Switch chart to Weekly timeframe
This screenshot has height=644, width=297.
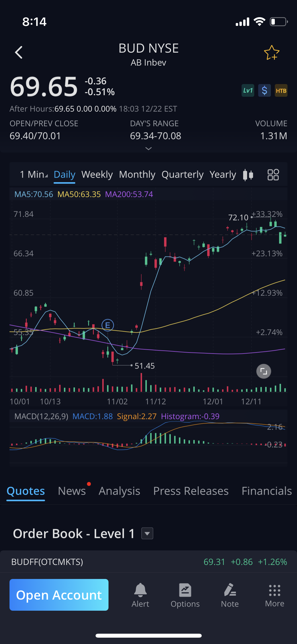point(97,175)
